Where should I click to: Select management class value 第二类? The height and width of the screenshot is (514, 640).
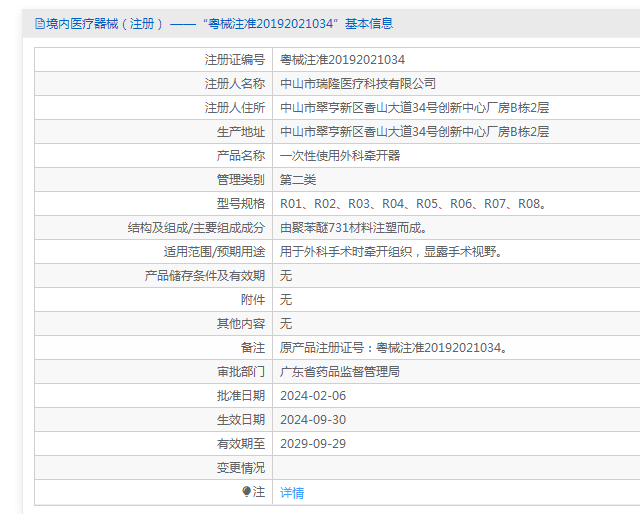coord(298,180)
